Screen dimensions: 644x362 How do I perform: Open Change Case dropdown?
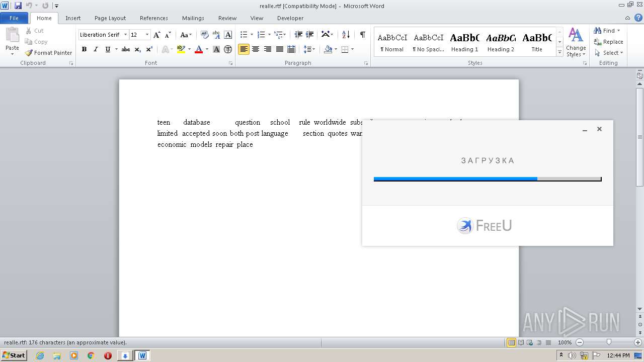coord(186,35)
